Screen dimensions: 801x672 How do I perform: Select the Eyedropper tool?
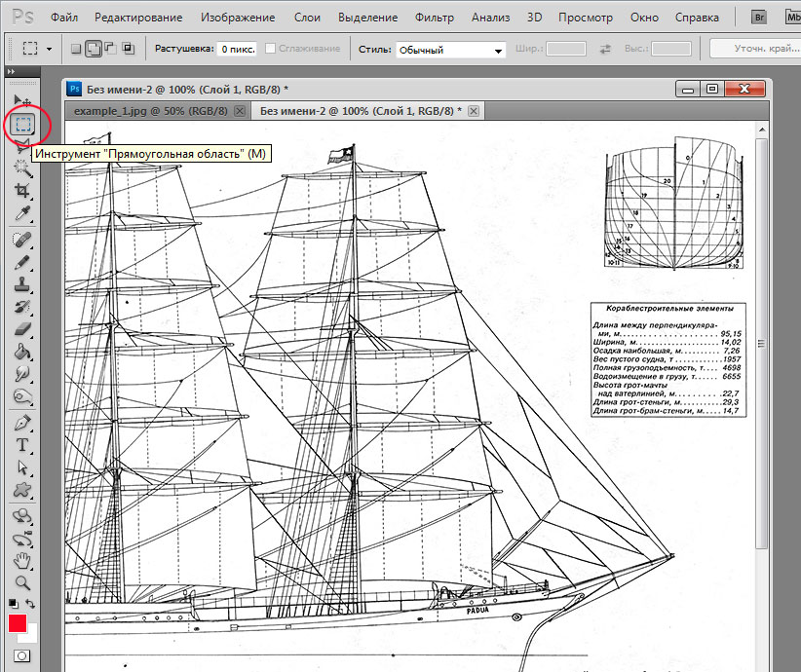pyautogui.click(x=21, y=213)
